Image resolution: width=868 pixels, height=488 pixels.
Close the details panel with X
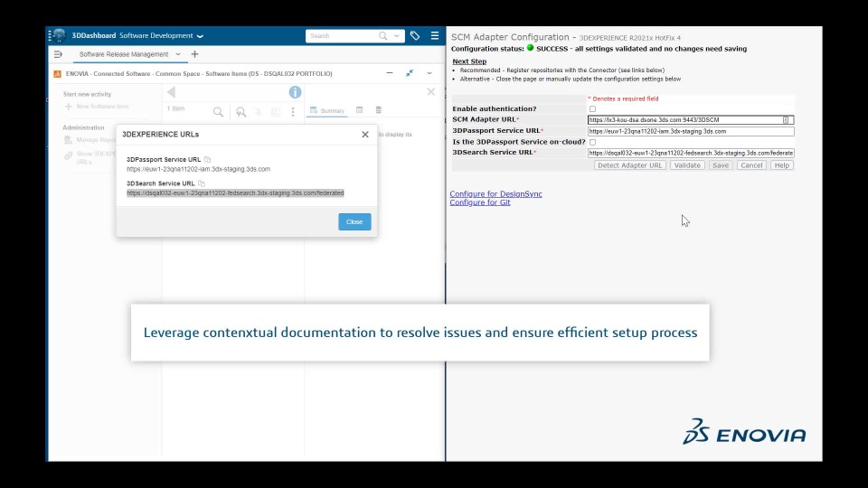pyautogui.click(x=430, y=92)
